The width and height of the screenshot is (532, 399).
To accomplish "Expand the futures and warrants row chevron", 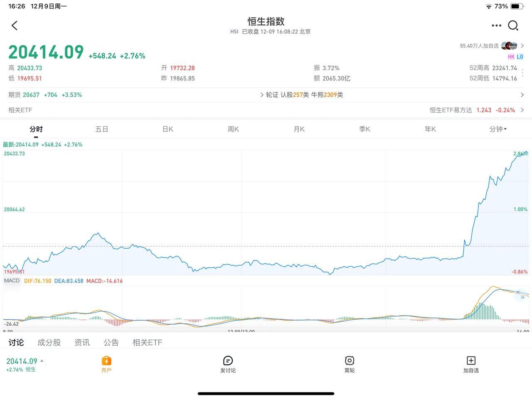I will tap(522, 95).
